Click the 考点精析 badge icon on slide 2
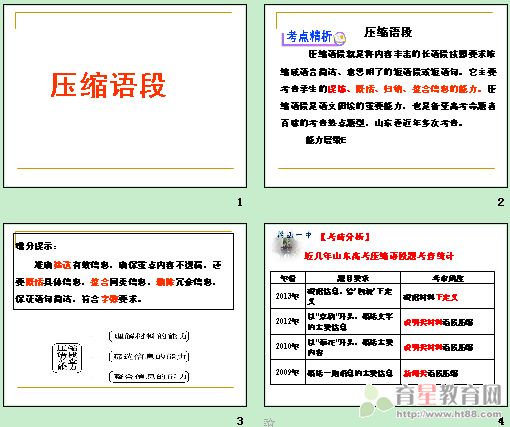510x427 pixels. tap(314, 37)
